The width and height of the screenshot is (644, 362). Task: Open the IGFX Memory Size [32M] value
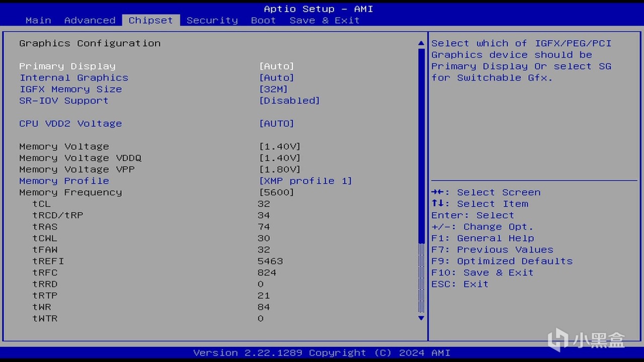pyautogui.click(x=273, y=89)
